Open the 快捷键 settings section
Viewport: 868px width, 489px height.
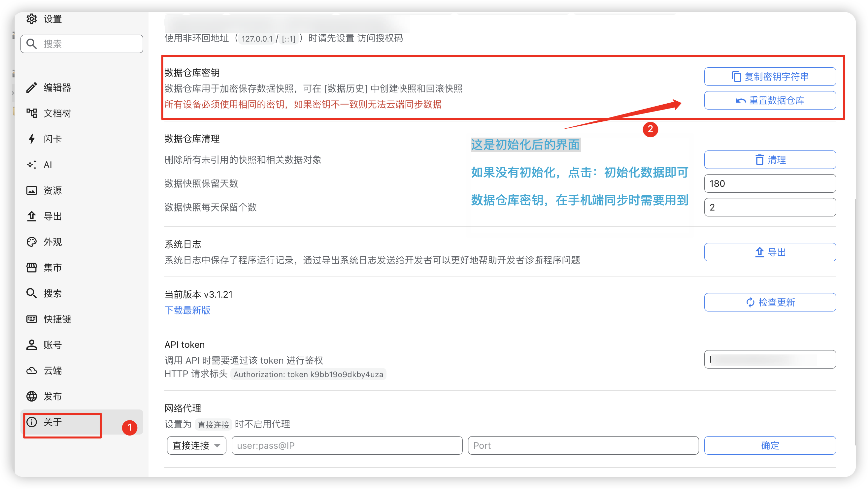[82, 319]
